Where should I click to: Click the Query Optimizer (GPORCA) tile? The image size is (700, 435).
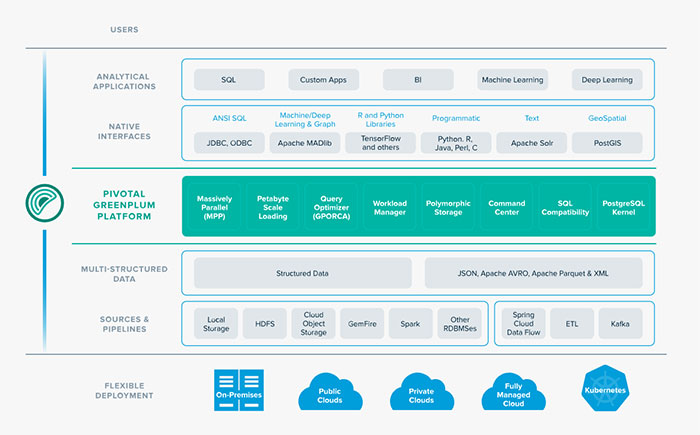pyautogui.click(x=331, y=206)
